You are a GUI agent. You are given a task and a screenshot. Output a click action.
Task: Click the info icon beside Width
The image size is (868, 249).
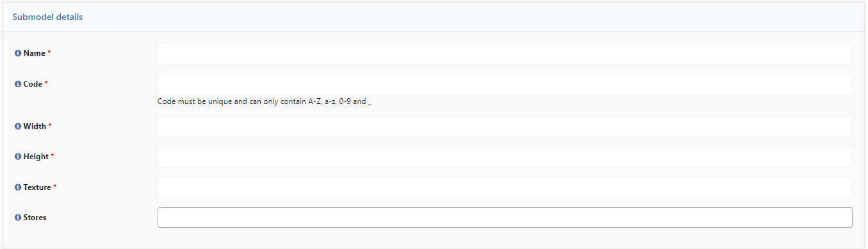click(18, 126)
